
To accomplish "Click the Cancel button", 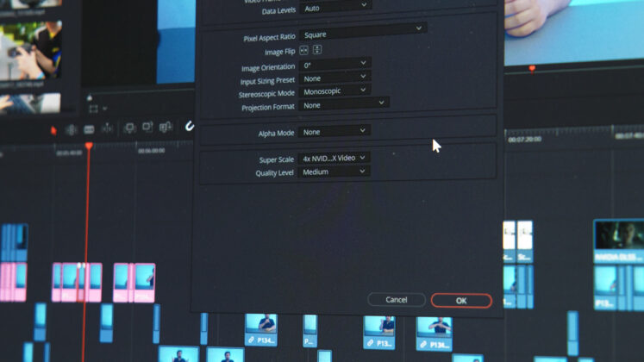I will pos(397,300).
